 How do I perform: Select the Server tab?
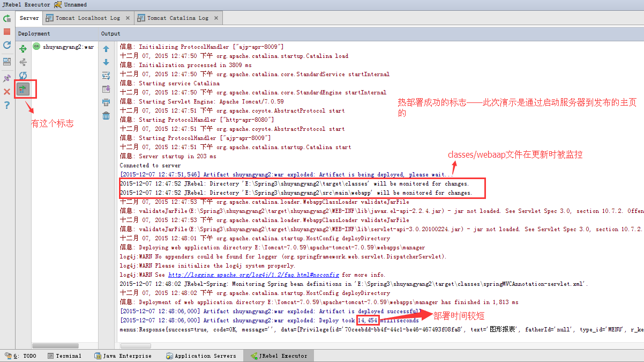click(29, 18)
